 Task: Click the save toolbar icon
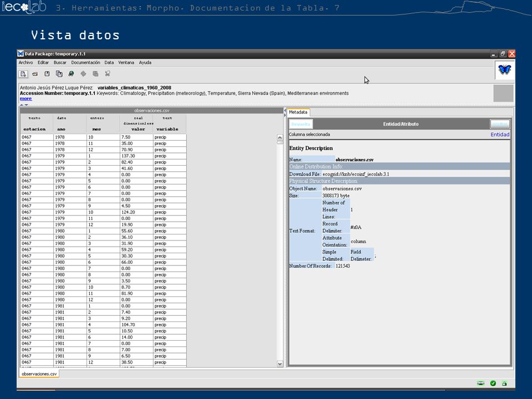point(47,74)
